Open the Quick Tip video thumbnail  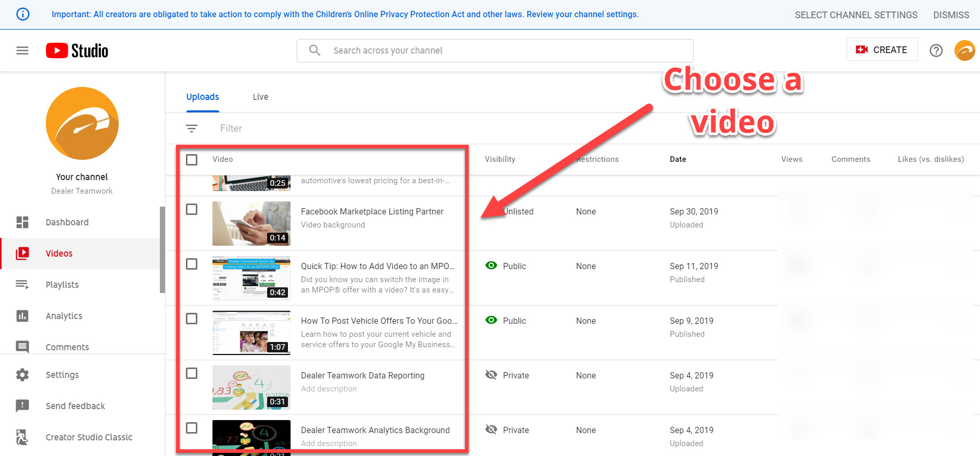pos(252,278)
